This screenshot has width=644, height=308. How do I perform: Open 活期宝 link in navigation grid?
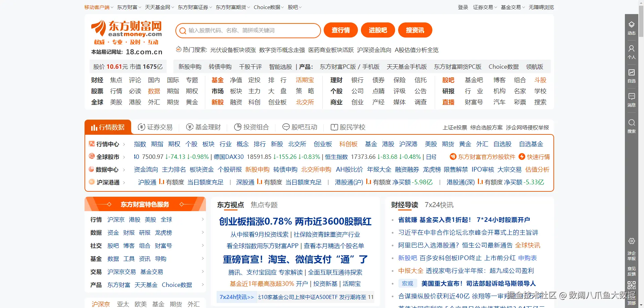tap(305, 80)
